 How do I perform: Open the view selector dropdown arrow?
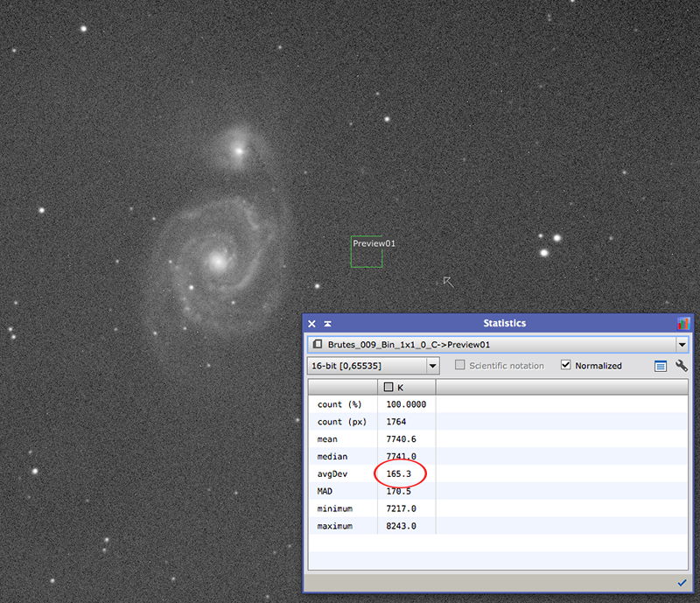tap(682, 344)
